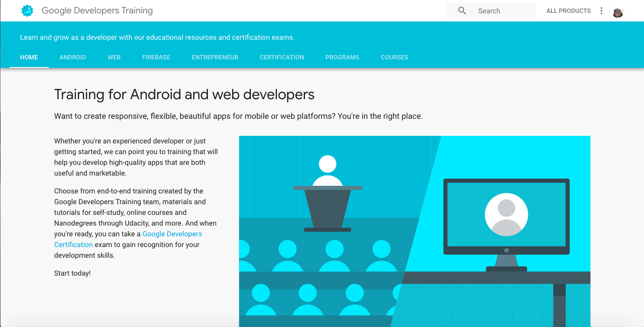Click the search magnifier icon
This screenshot has height=327, width=644.
coord(462,10)
